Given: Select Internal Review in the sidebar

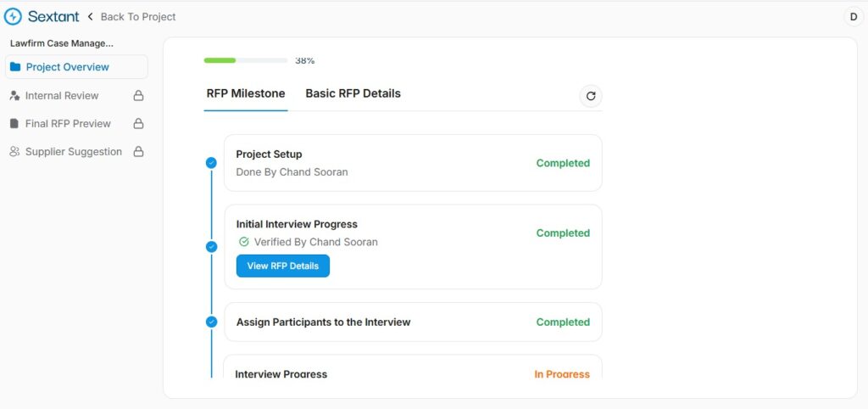Looking at the screenshot, I should point(62,96).
